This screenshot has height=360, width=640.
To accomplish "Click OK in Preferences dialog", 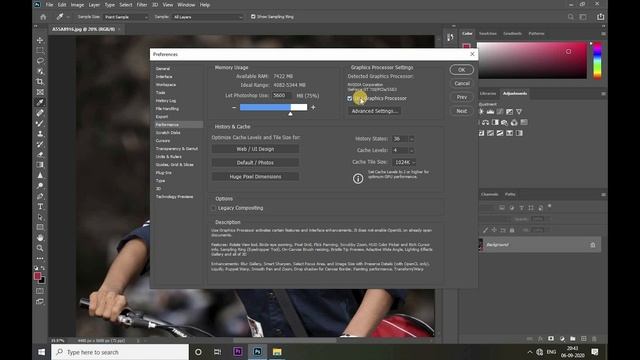I will coord(462,70).
